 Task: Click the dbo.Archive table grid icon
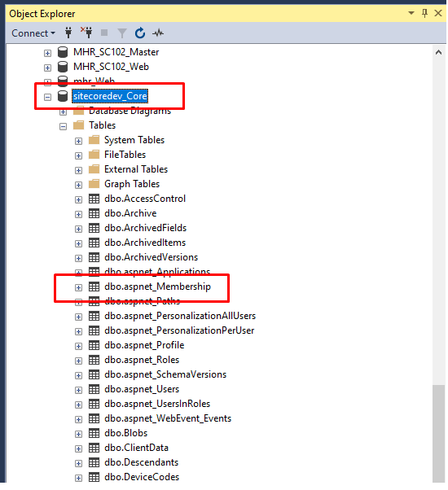click(x=94, y=213)
